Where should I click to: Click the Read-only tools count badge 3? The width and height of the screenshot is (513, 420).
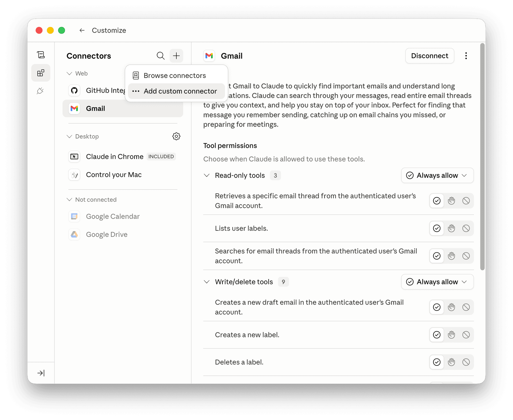(x=275, y=175)
